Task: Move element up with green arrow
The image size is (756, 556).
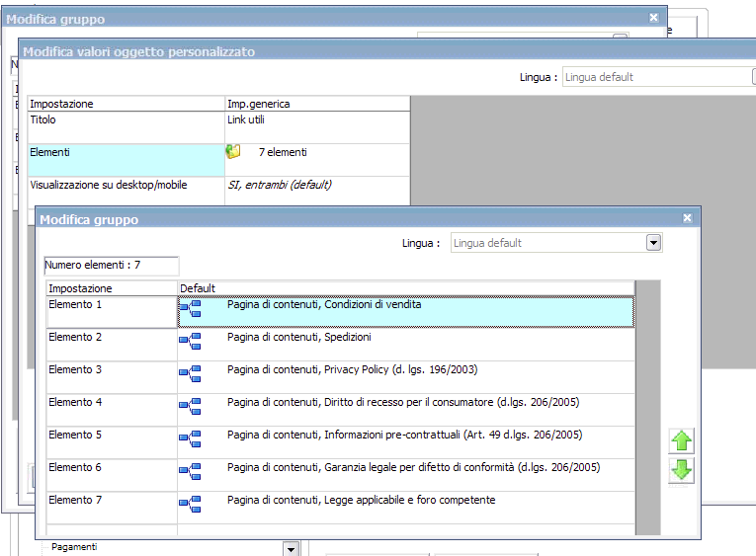Action: tap(682, 441)
